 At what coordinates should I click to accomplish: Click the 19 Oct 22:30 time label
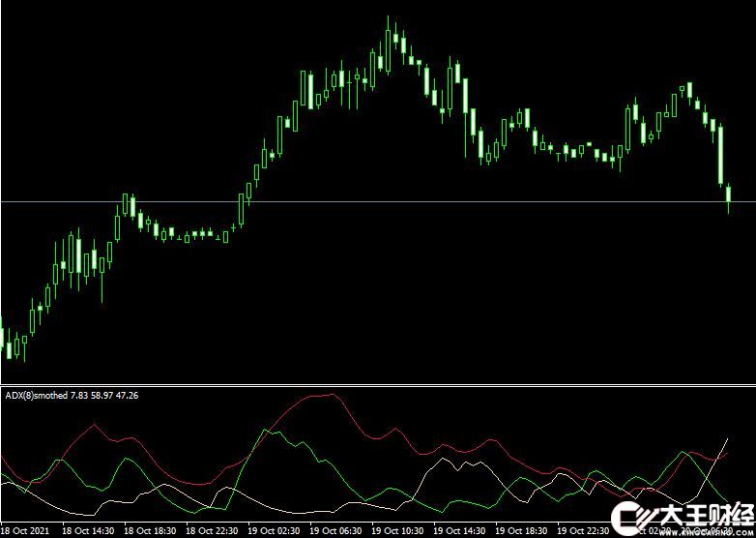pos(583,531)
